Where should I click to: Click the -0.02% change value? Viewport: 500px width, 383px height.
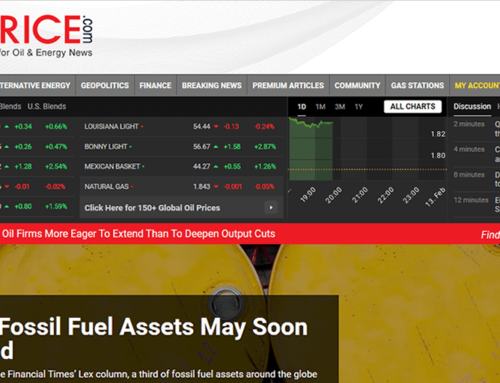click(x=55, y=186)
